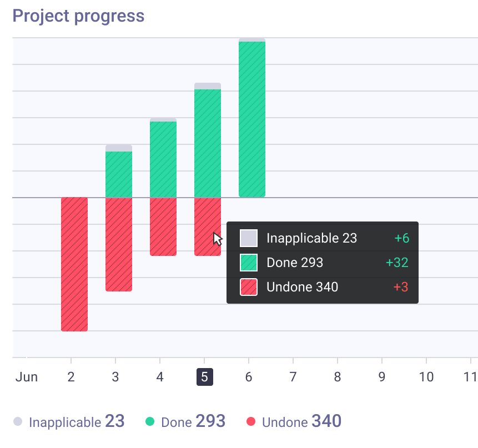
Task: Click date label 10 on the axis
Action: coord(426,377)
